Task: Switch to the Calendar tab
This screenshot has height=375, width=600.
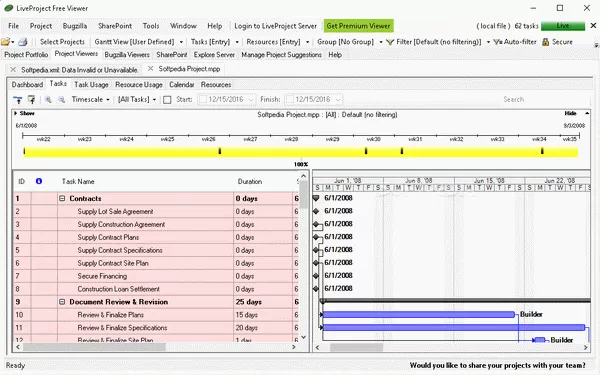Action: click(182, 85)
